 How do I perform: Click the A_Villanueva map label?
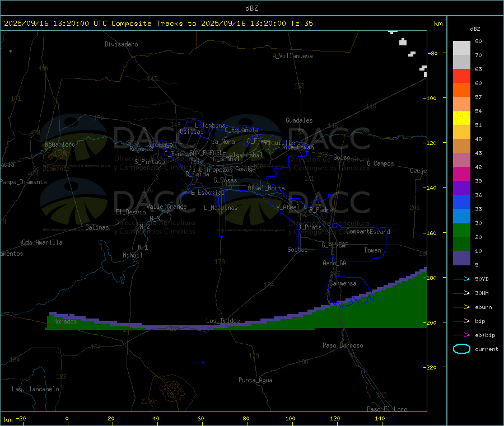[x=292, y=56]
